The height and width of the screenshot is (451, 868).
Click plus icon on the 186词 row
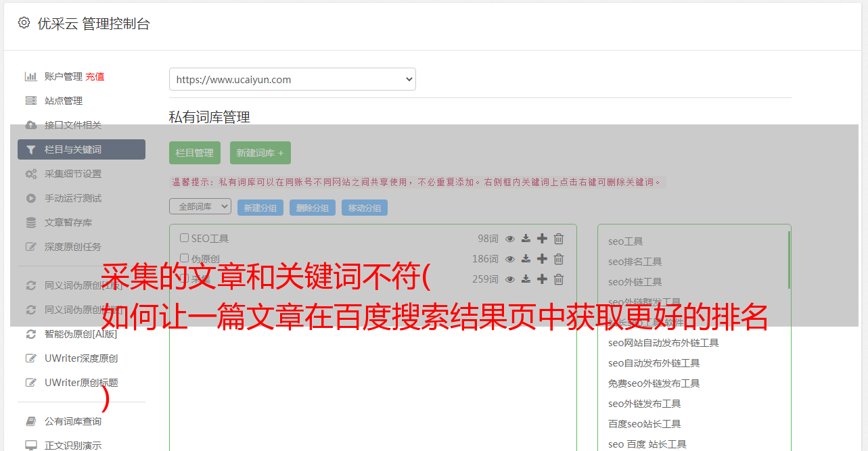pos(542,259)
